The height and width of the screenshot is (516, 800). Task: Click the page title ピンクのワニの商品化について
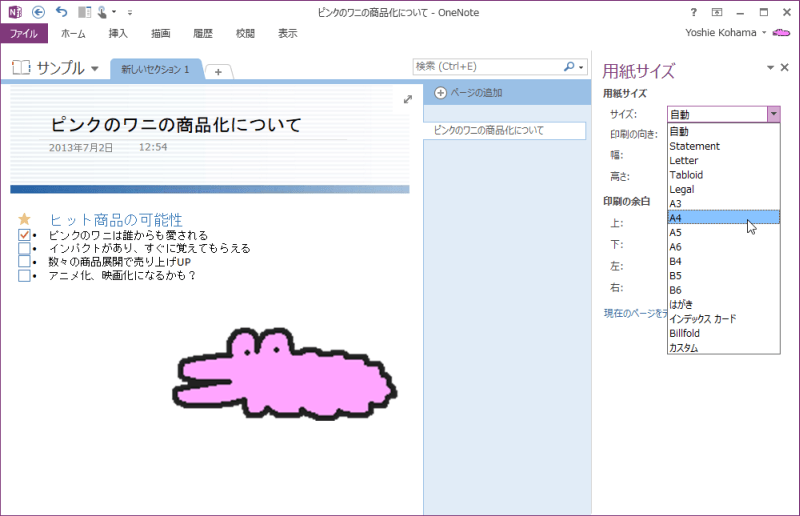coord(176,125)
